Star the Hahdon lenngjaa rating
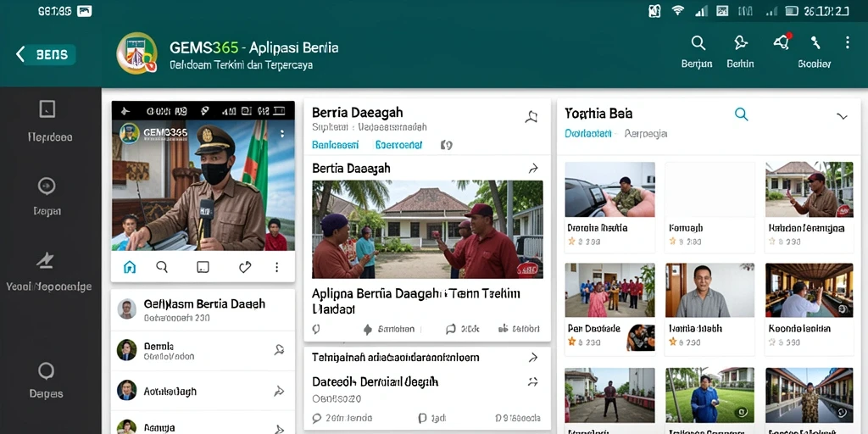The height and width of the screenshot is (434, 868). tap(773, 242)
